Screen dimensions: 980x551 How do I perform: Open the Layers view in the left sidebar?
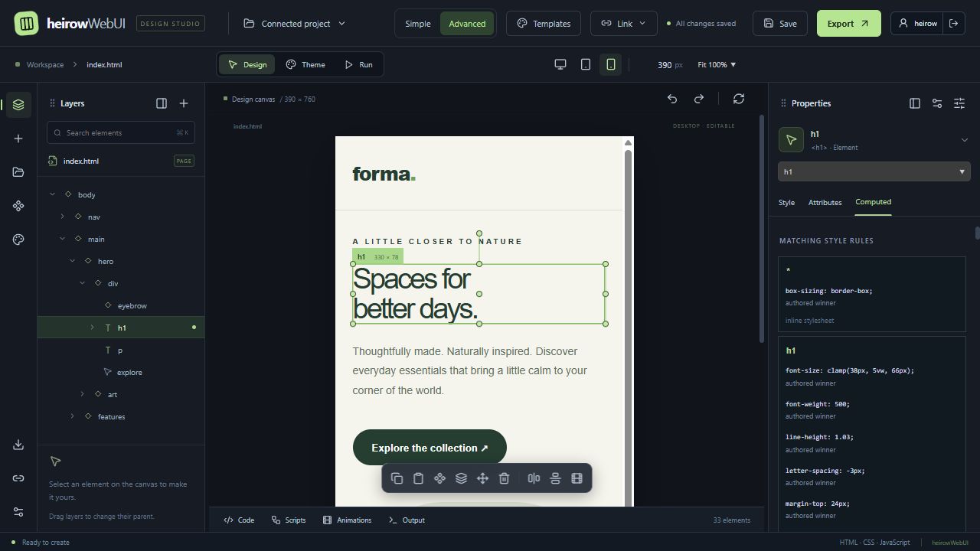pos(18,105)
